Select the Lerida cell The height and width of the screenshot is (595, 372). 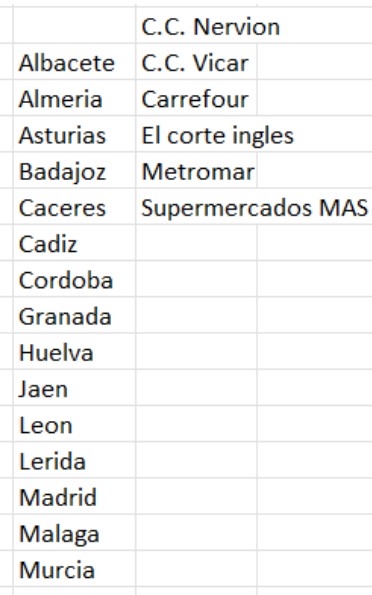click(74, 460)
